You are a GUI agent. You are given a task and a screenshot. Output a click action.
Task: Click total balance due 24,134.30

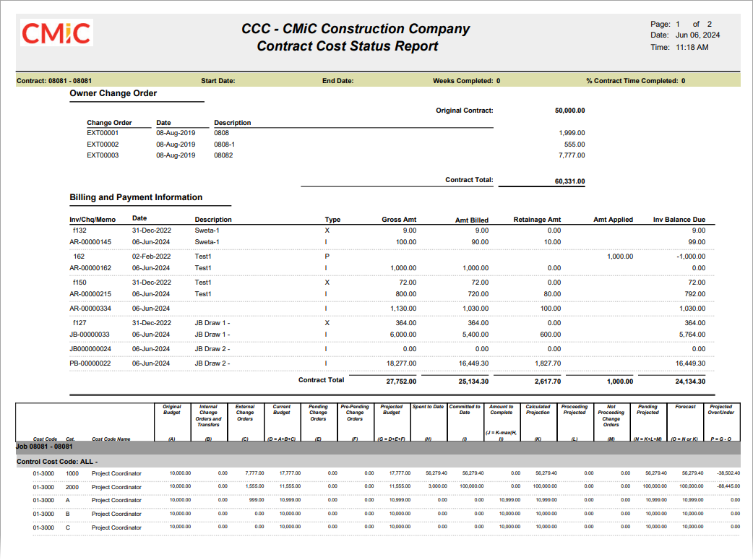point(691,382)
